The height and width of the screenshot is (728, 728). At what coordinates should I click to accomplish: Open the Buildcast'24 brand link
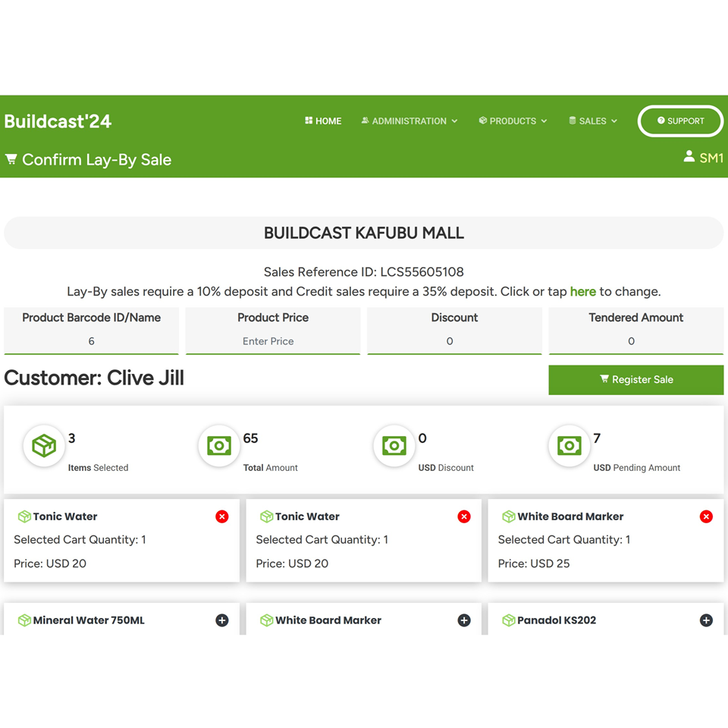[58, 121]
